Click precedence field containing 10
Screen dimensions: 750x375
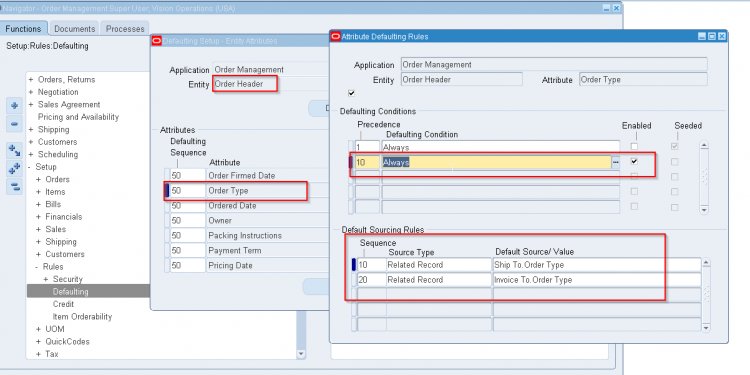(367, 163)
